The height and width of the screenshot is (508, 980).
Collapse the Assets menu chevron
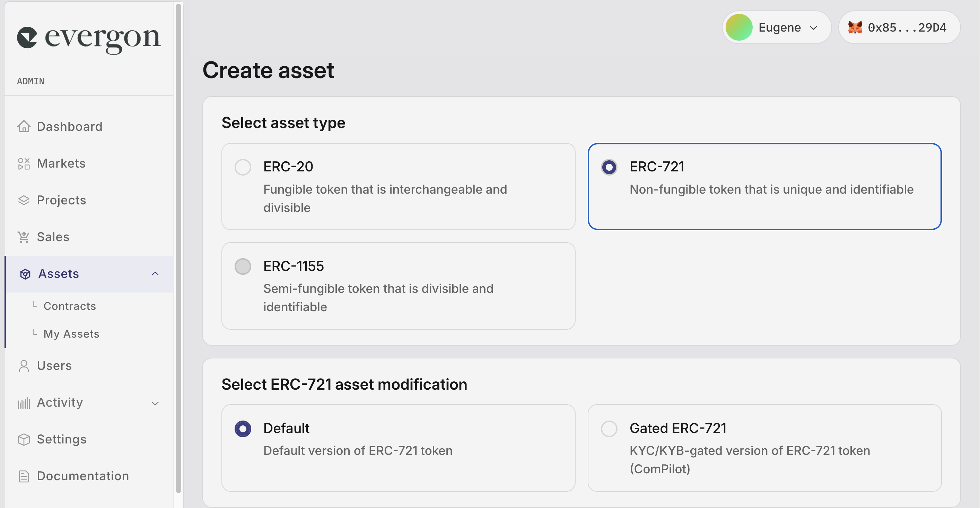pos(155,274)
